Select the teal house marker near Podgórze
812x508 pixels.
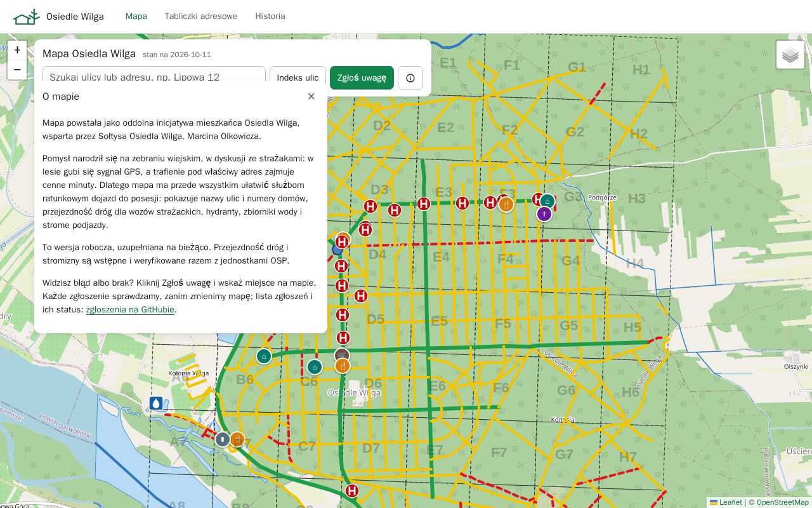point(547,201)
